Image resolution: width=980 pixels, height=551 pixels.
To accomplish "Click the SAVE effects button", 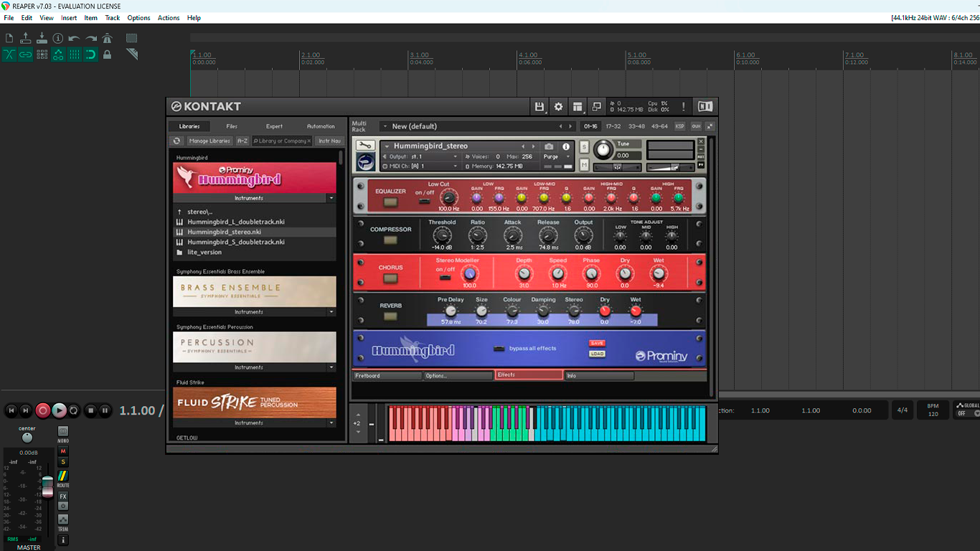I will pyautogui.click(x=597, y=343).
